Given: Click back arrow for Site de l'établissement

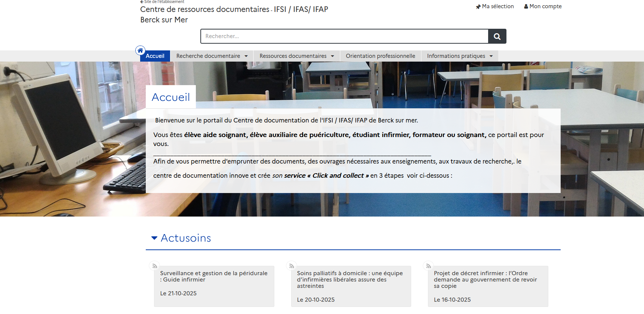Looking at the screenshot, I should click(142, 2).
